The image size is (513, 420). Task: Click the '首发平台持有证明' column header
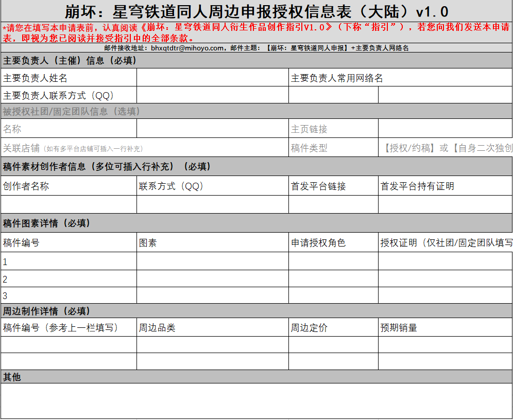(x=446, y=186)
